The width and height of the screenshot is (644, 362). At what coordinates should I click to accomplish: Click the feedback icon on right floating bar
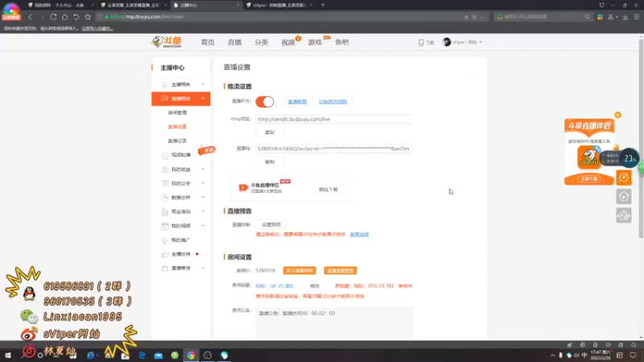623,215
